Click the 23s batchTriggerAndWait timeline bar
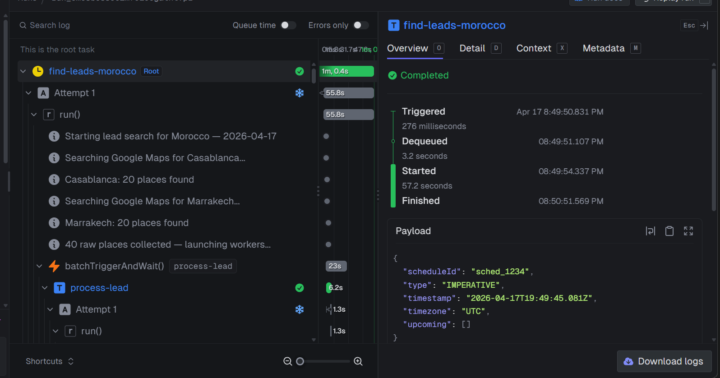Image resolution: width=720 pixels, height=378 pixels. coord(336,266)
